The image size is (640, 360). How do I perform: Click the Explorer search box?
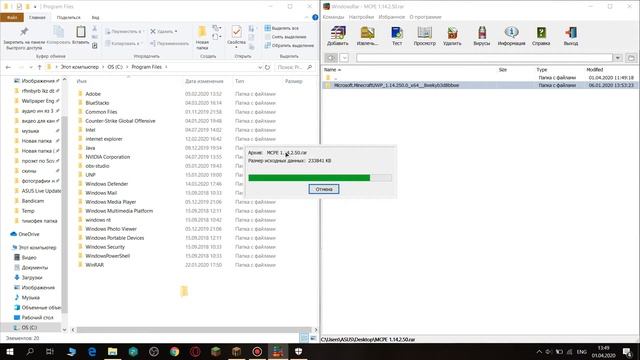[295, 67]
